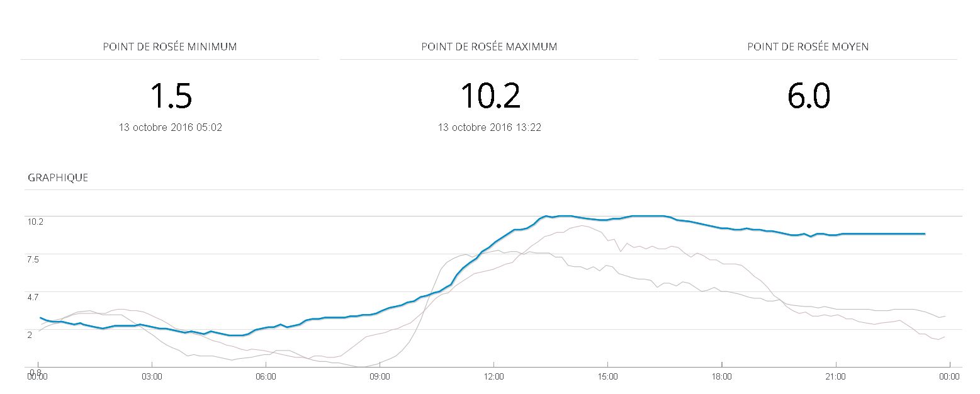The image size is (980, 394).
Task: Click the 09:00 time axis label
Action: [380, 377]
